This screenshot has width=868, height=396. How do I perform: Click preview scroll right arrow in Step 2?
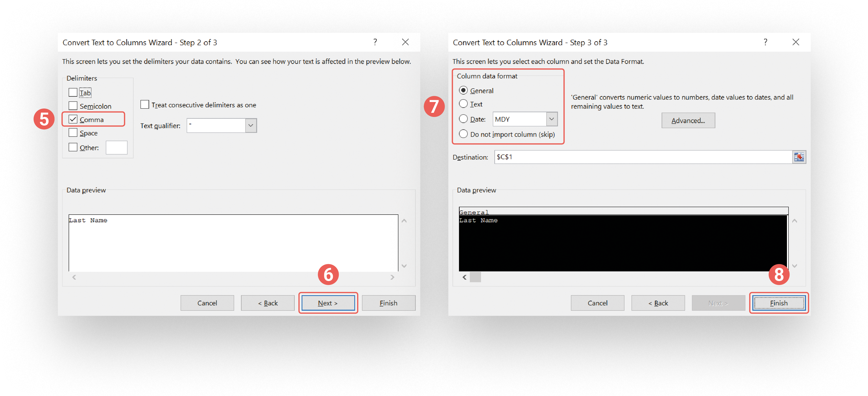392,277
